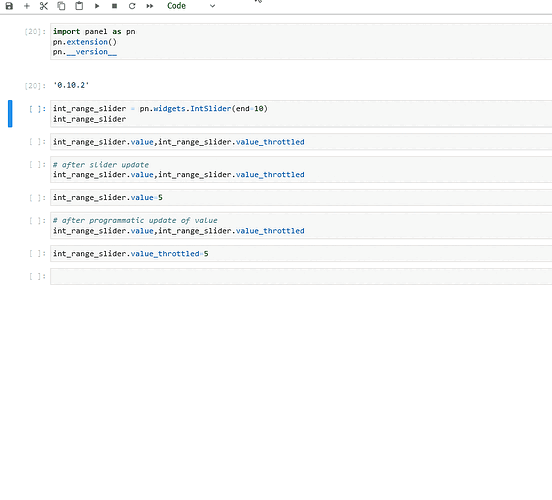Insert a new cell with the plus icon
The image size is (552, 500).
pyautogui.click(x=26, y=6)
